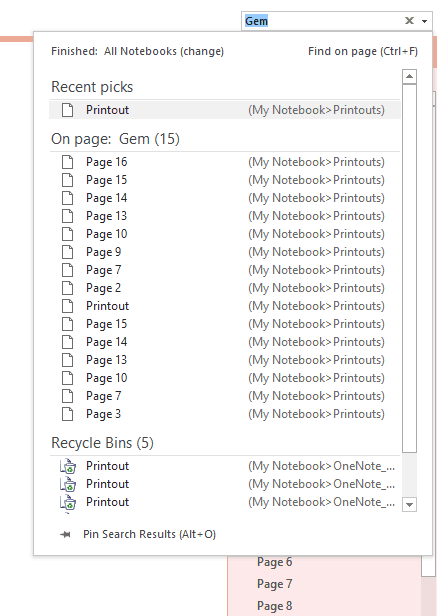Open Find on page (Ctrl+F)
Image resolution: width=437 pixels, height=616 pixels.
[x=363, y=51]
